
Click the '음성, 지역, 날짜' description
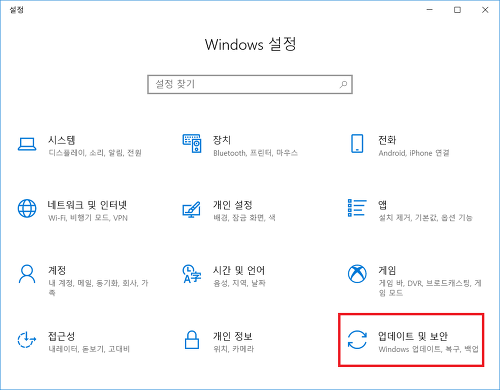coord(239,283)
